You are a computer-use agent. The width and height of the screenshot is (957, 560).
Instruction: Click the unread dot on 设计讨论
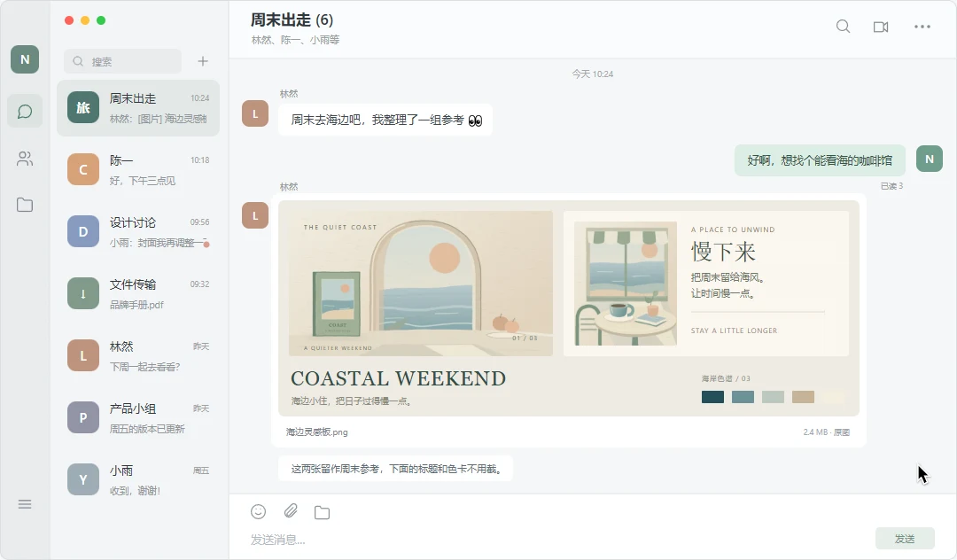click(x=206, y=244)
